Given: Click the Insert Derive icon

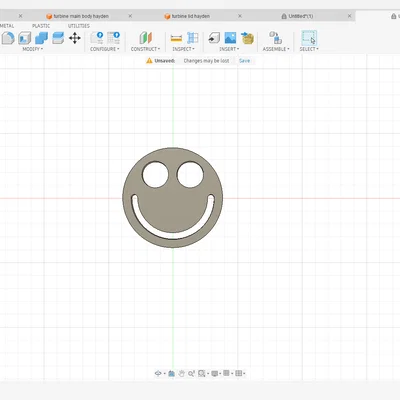Looking at the screenshot, I should tap(214, 38).
